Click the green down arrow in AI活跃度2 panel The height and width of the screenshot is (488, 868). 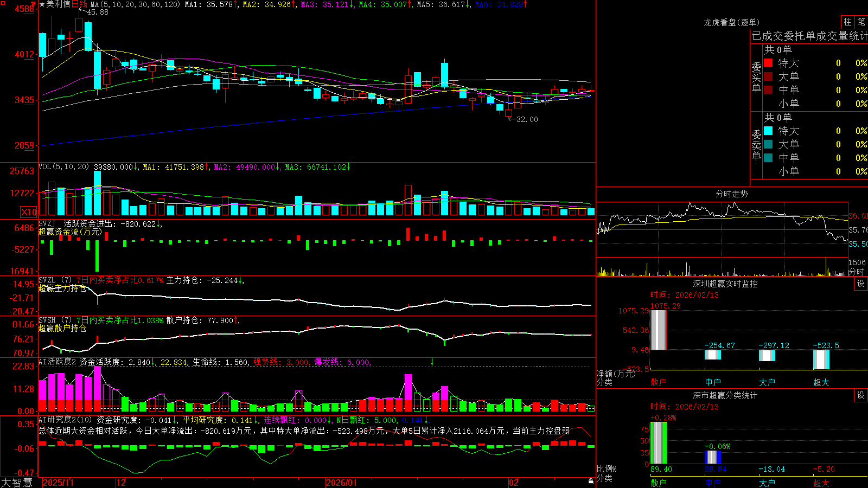(x=432, y=362)
